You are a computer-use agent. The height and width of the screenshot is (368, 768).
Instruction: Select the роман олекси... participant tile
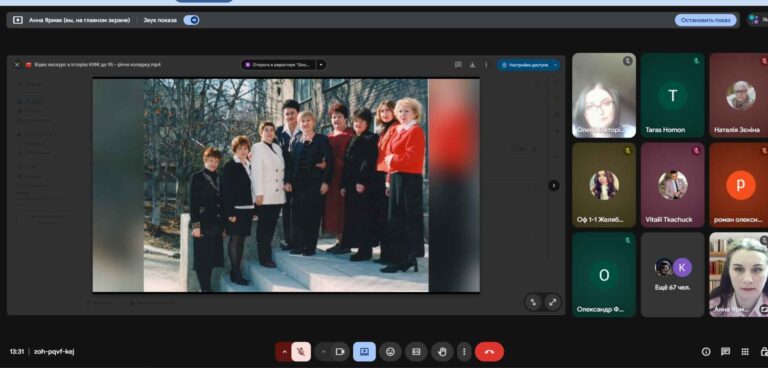point(739,185)
